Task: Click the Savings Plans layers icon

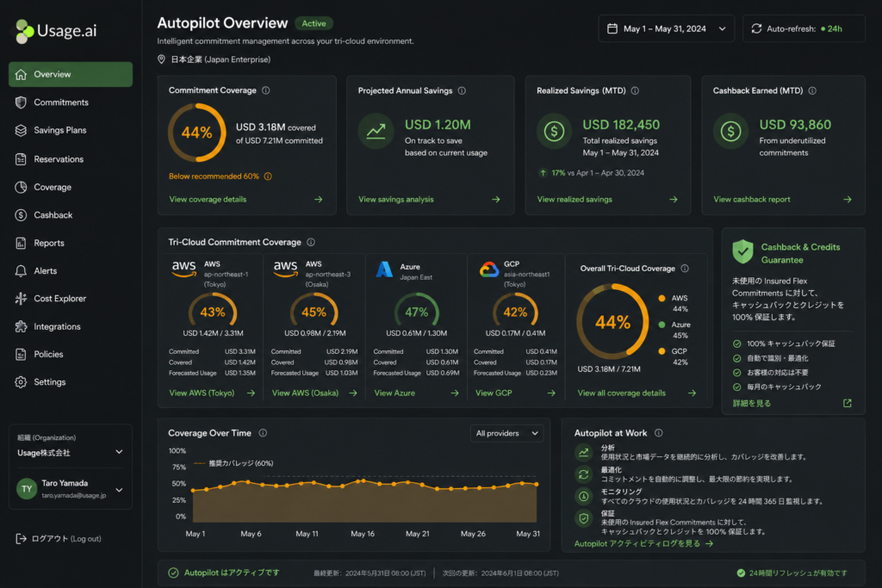Action: pyautogui.click(x=21, y=130)
